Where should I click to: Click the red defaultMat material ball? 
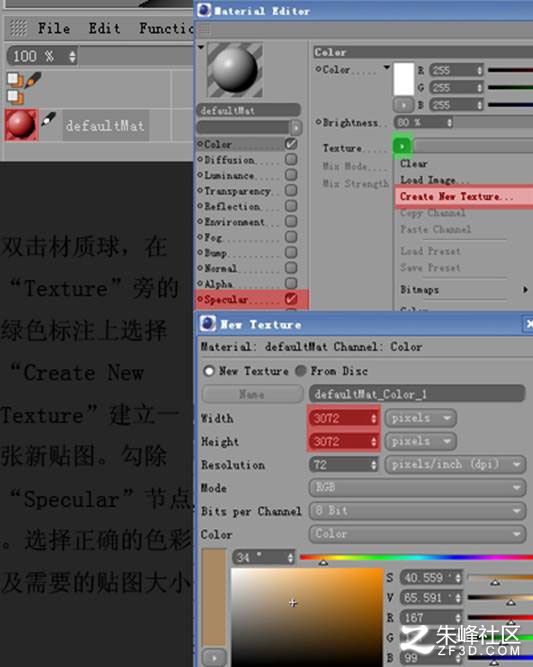point(21,125)
